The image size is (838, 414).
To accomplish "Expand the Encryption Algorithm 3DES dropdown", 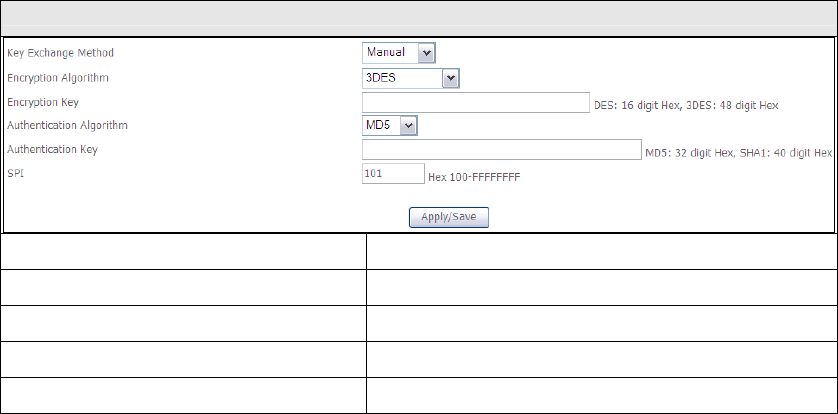I will 410,77.
